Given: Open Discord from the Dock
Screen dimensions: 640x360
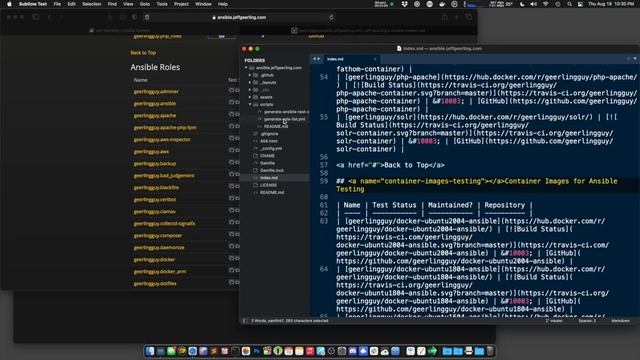Looking at the screenshot, I should [353, 351].
